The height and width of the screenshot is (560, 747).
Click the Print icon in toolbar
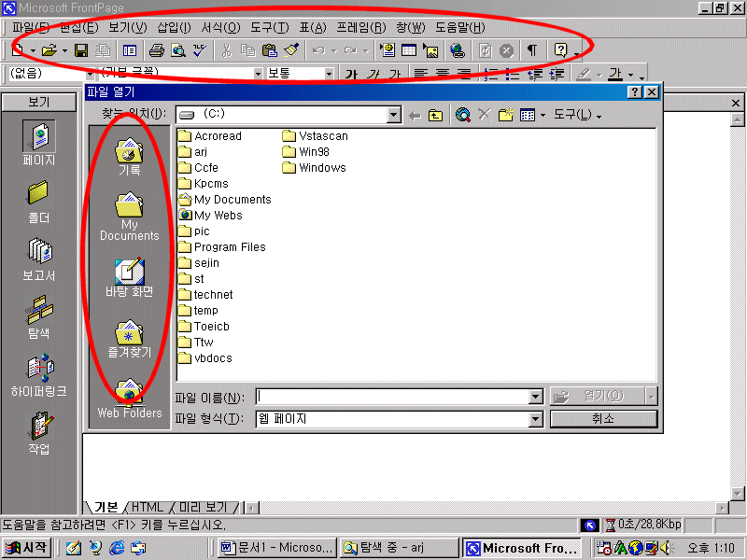[x=156, y=50]
